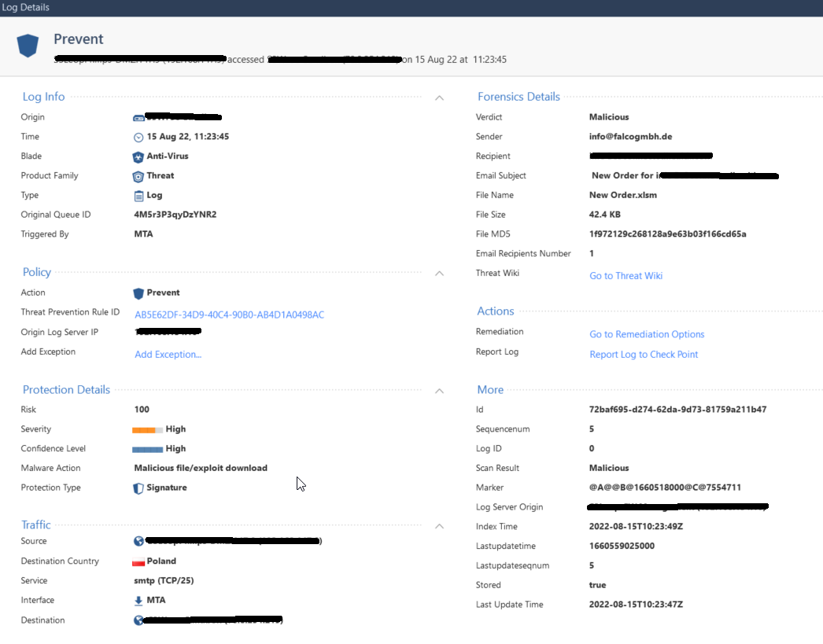Select the Stored value true
823x644 pixels.
tap(597, 585)
